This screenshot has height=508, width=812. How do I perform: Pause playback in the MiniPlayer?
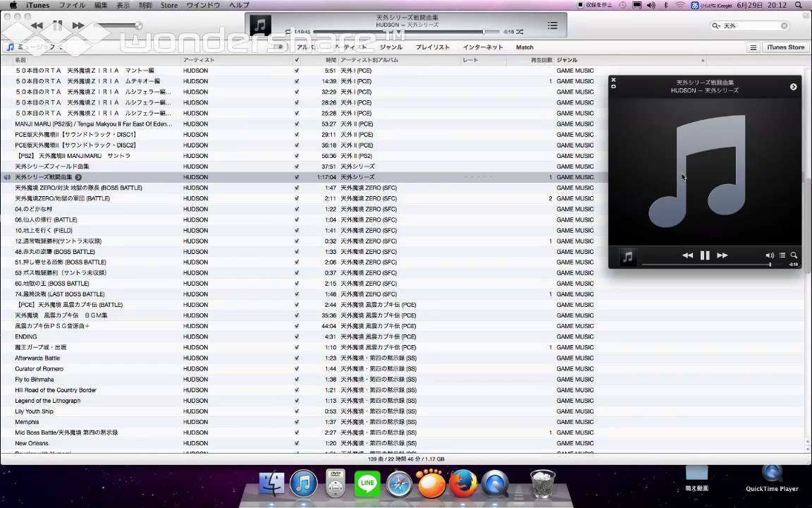click(x=705, y=255)
